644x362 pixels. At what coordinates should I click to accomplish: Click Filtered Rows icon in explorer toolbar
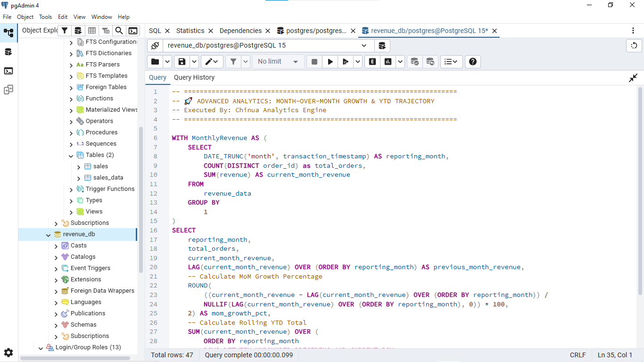pos(106,31)
